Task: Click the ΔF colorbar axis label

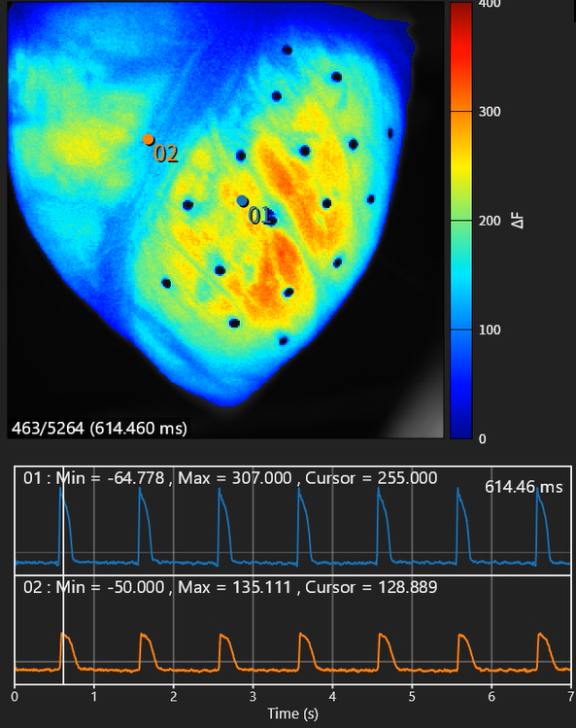Action: pyautogui.click(x=518, y=221)
